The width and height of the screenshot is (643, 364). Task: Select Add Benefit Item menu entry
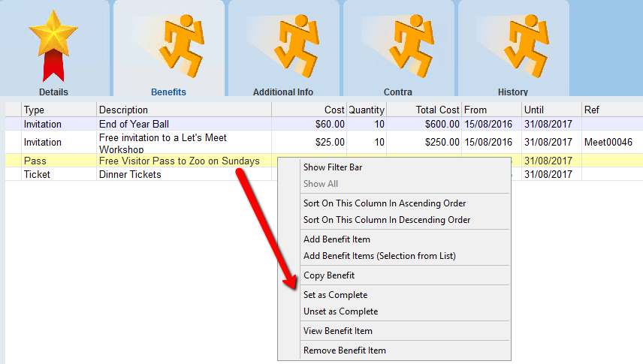(337, 239)
